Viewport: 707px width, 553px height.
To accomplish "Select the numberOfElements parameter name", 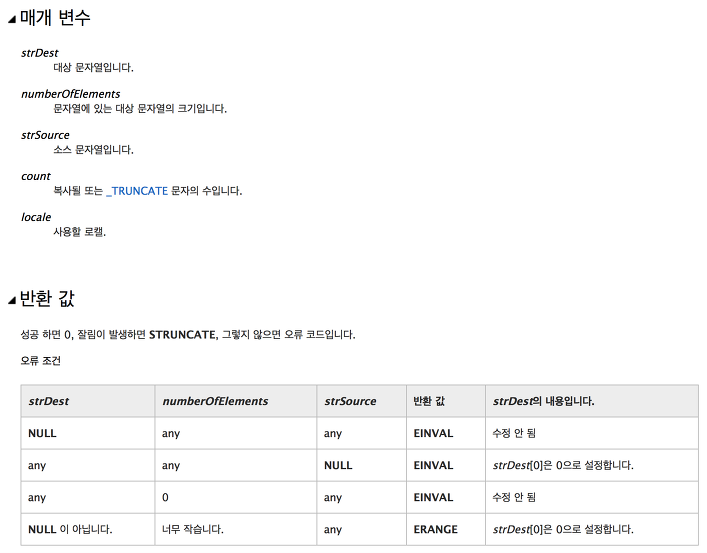I will click(71, 94).
